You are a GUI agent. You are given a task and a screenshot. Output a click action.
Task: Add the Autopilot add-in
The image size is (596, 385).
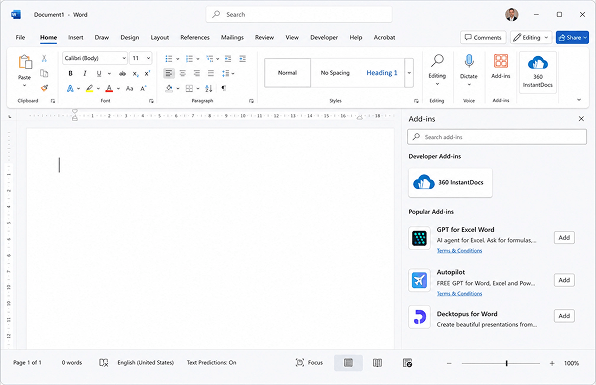564,280
